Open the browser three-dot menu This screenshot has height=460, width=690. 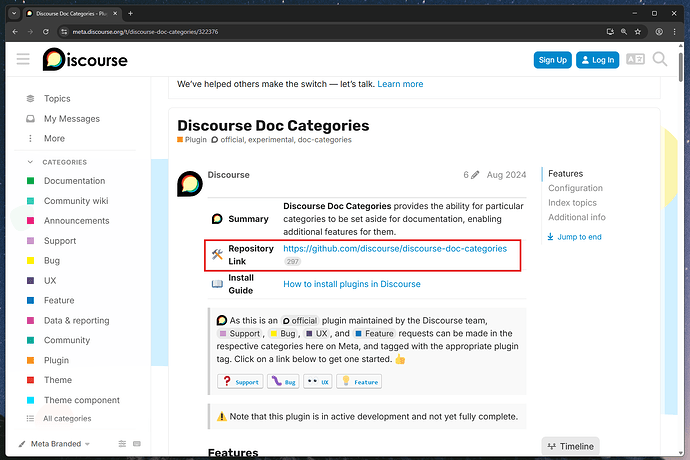click(674, 32)
